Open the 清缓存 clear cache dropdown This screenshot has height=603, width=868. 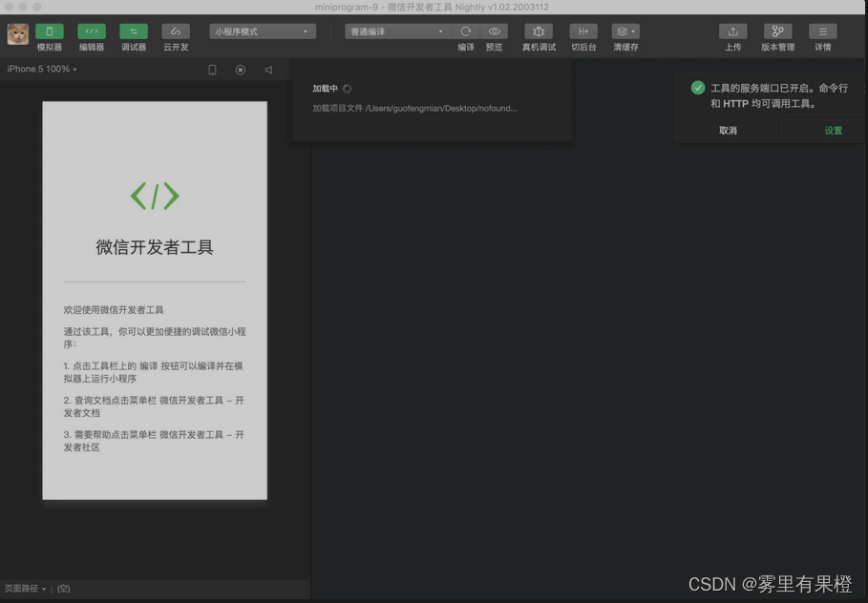coord(625,31)
